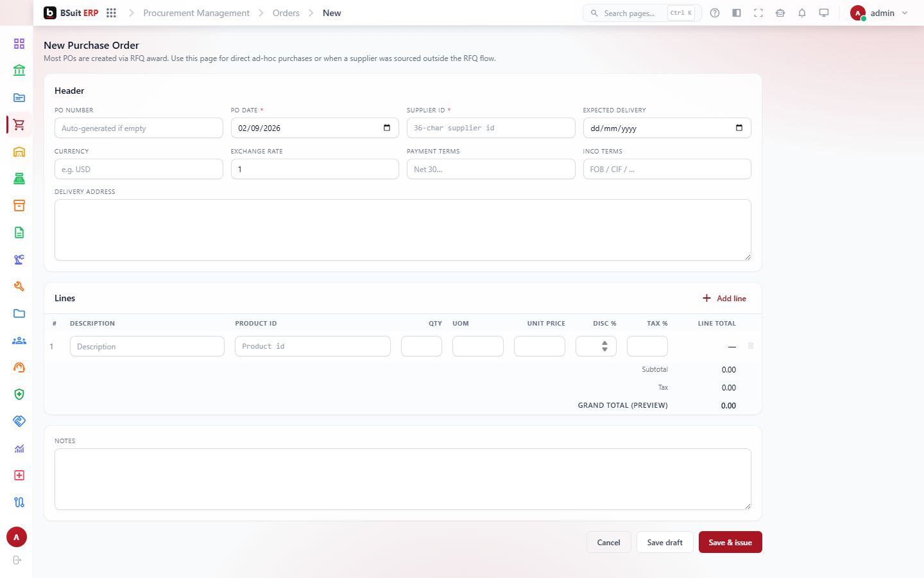Focus the Search pages field
The height and width of the screenshot is (578, 924).
pyautogui.click(x=642, y=13)
